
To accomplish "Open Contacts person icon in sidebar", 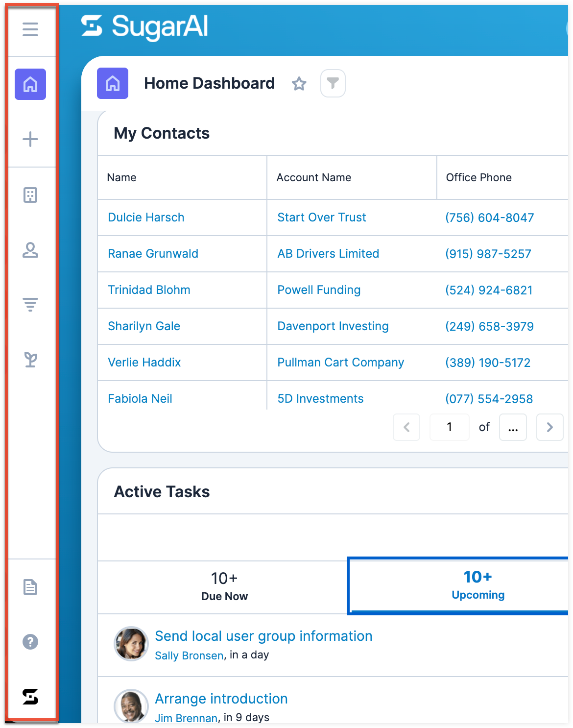I will (30, 250).
